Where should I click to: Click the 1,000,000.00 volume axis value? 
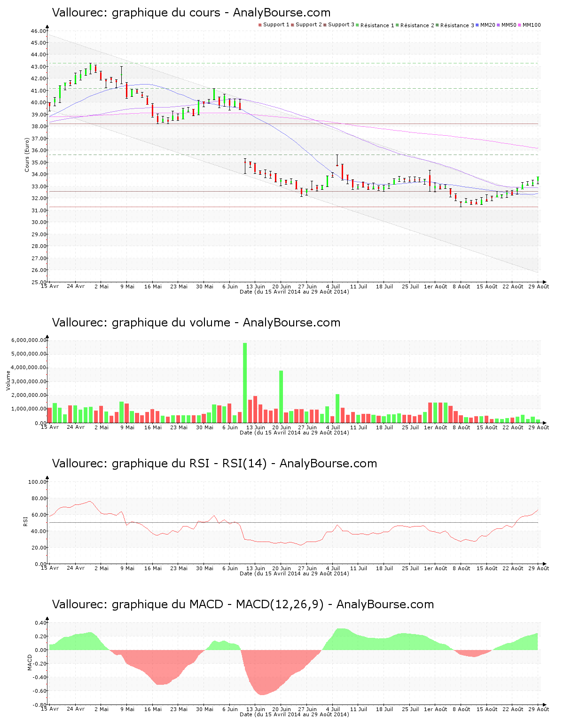coord(30,409)
